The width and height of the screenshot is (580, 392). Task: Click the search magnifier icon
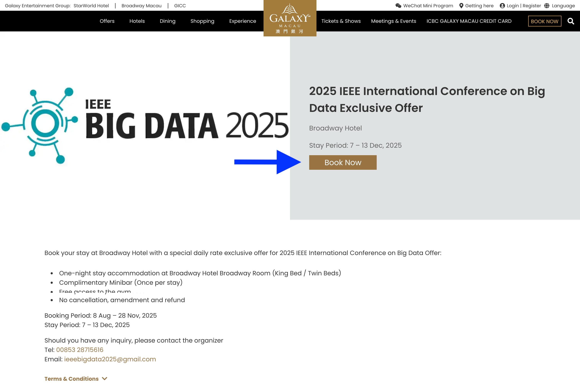(571, 21)
